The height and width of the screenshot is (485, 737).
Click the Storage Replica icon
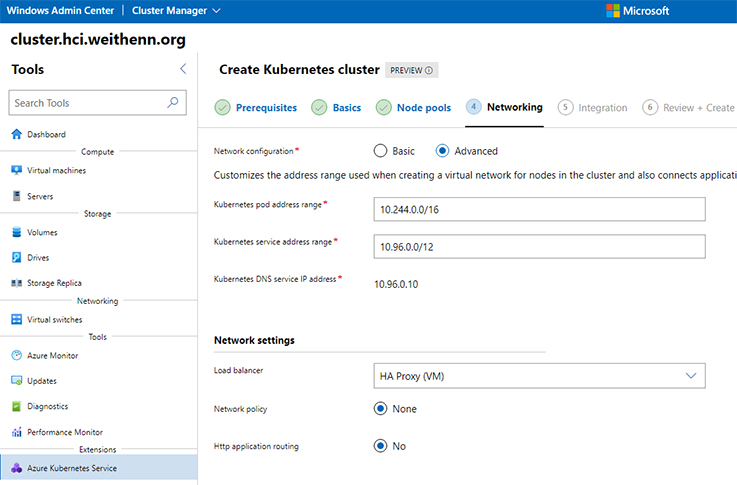(16, 283)
